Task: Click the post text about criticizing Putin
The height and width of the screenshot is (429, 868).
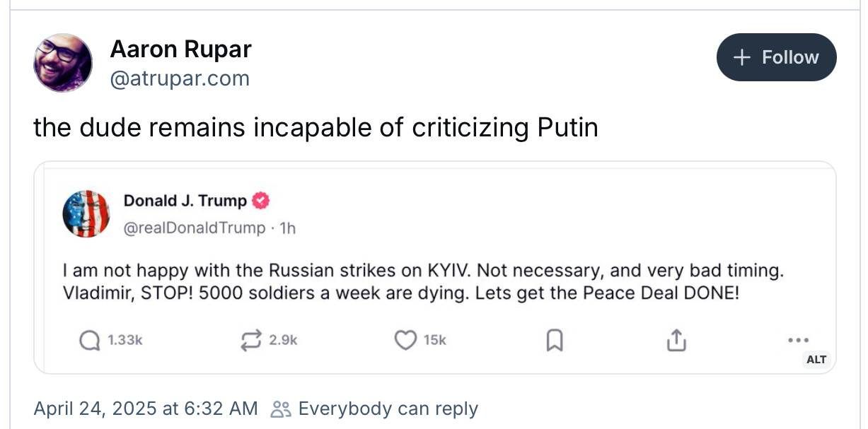Action: [316, 127]
